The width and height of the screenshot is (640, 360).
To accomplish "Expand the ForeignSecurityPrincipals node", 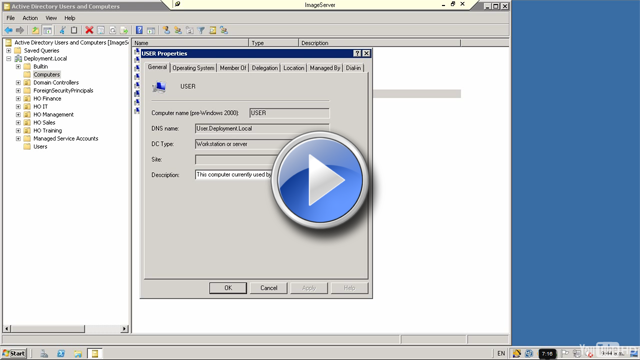I will (18, 91).
